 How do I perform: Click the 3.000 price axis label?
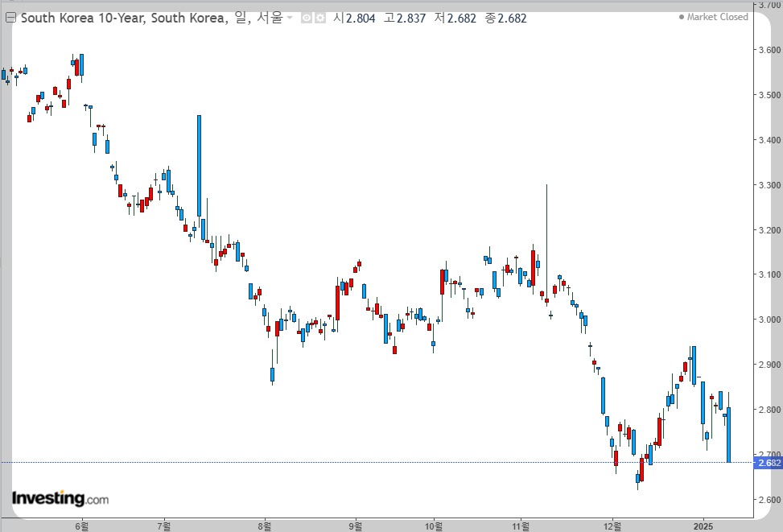point(769,320)
